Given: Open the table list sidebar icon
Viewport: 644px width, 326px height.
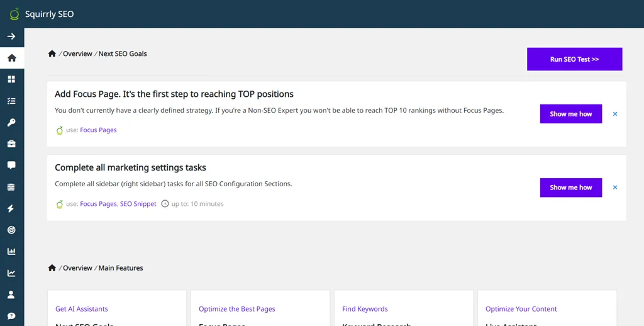Looking at the screenshot, I should click(11, 187).
